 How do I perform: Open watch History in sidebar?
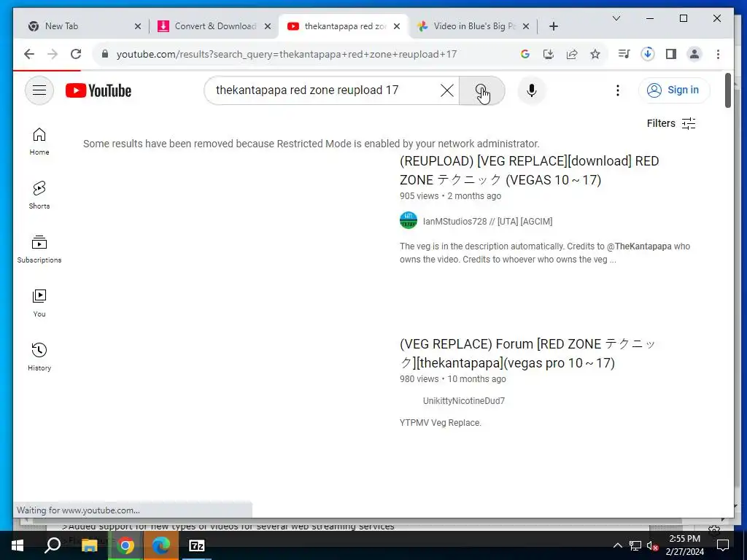(39, 357)
